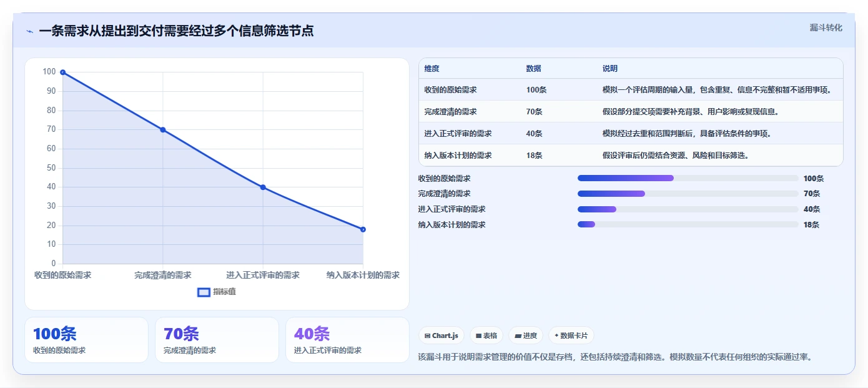Open the 40条 进入正式评审的需求 stat card
Image resolution: width=868 pixels, height=388 pixels.
click(x=347, y=340)
